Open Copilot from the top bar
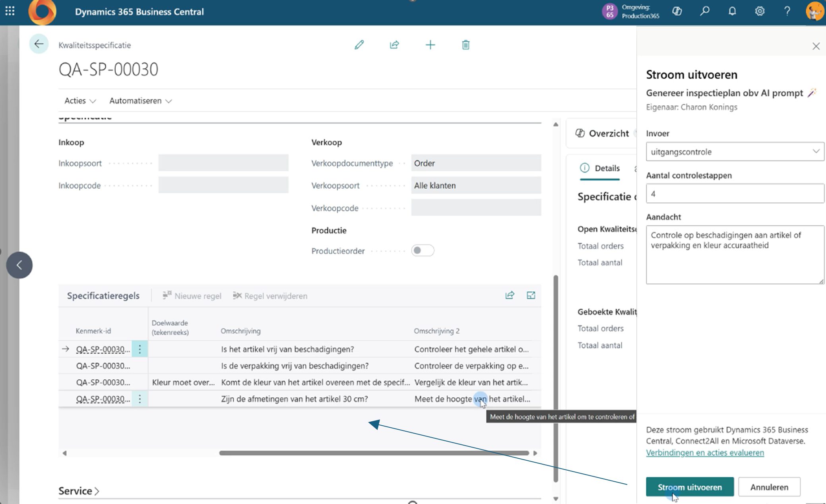Viewport: 826px width, 504px height. [677, 11]
